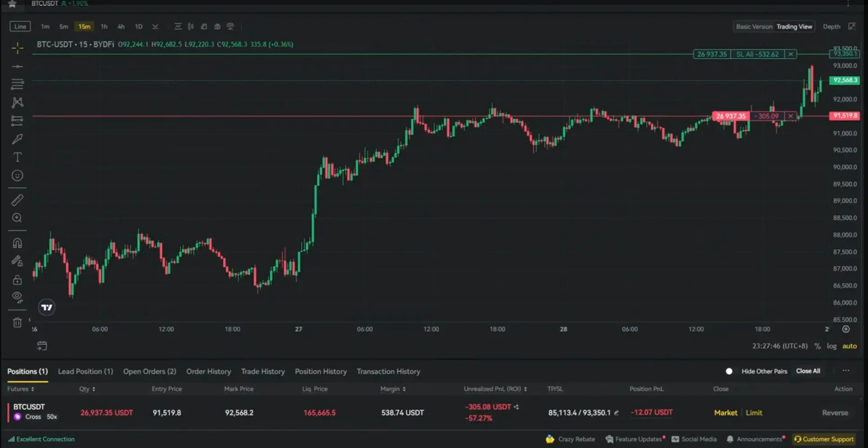
Task: View the Order History tab
Action: 208,371
